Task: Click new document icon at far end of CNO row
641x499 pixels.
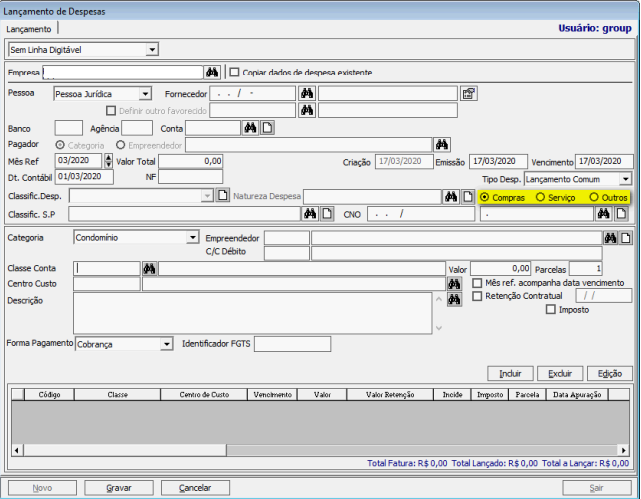Action: pos(621,214)
